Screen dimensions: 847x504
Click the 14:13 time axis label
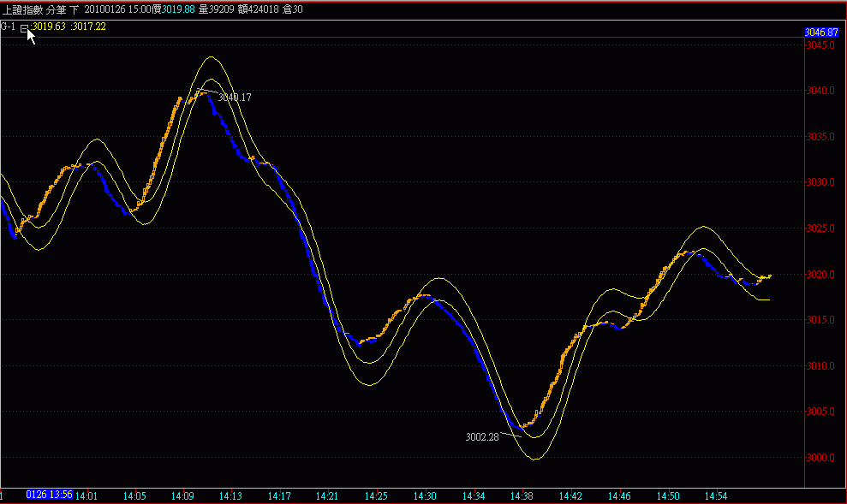tap(231, 495)
